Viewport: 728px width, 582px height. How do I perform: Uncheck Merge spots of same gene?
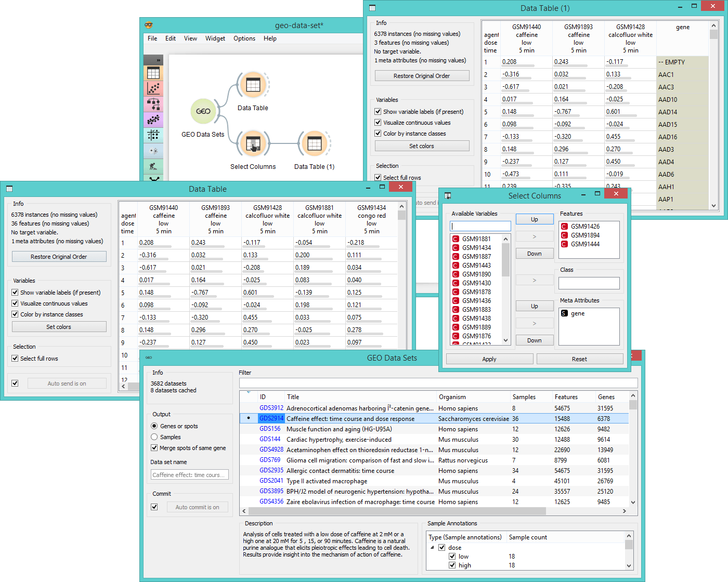point(154,447)
